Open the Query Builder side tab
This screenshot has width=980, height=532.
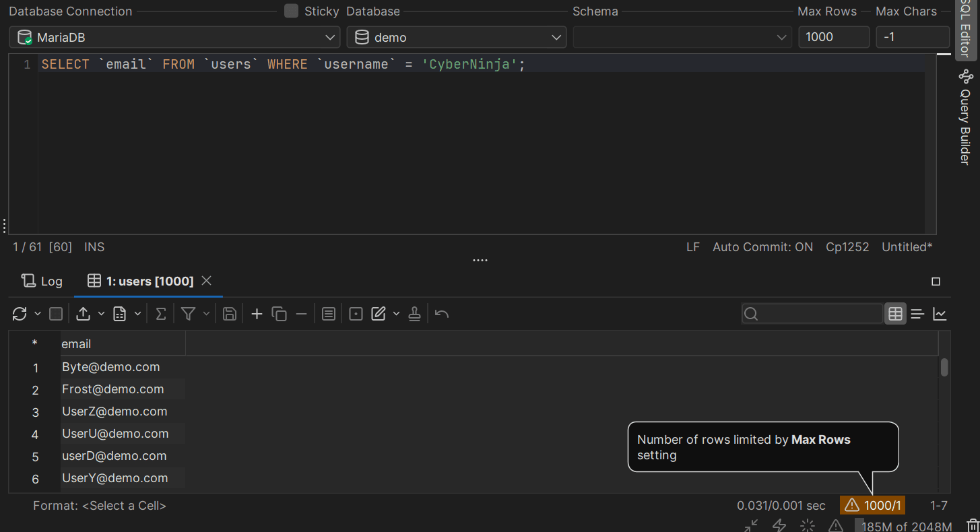965,117
